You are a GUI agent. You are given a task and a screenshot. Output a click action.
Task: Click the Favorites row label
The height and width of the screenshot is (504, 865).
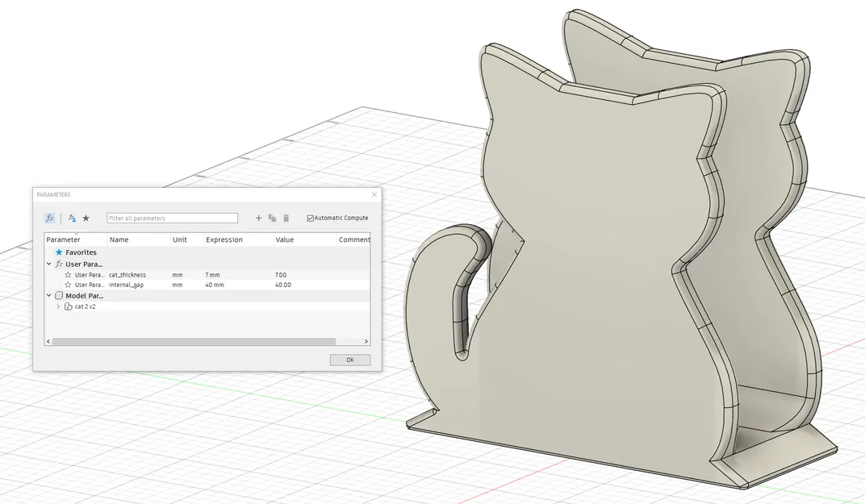[x=81, y=252]
